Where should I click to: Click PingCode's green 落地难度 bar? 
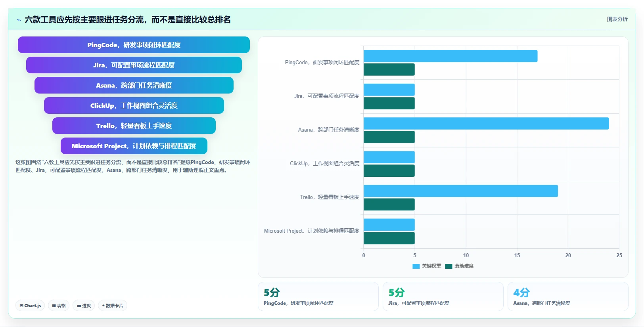[389, 69]
